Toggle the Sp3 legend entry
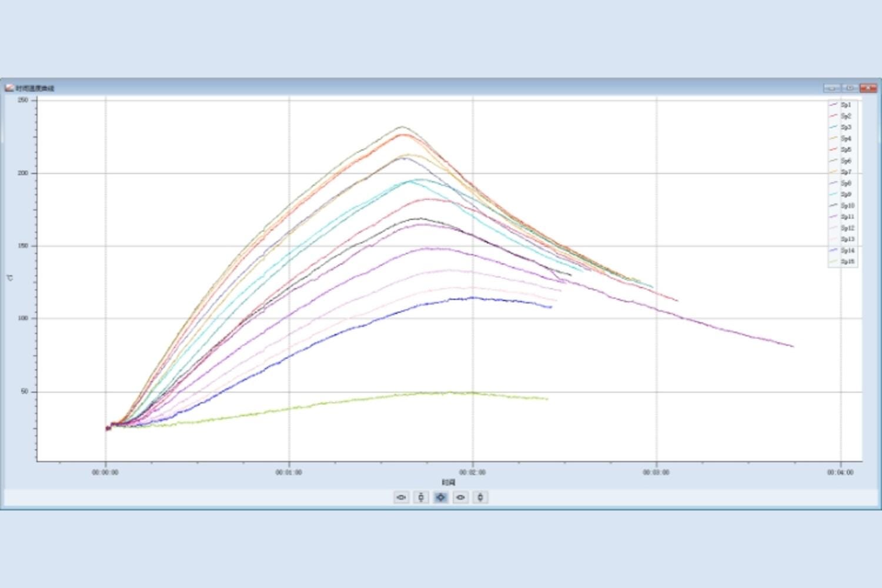 (x=846, y=127)
